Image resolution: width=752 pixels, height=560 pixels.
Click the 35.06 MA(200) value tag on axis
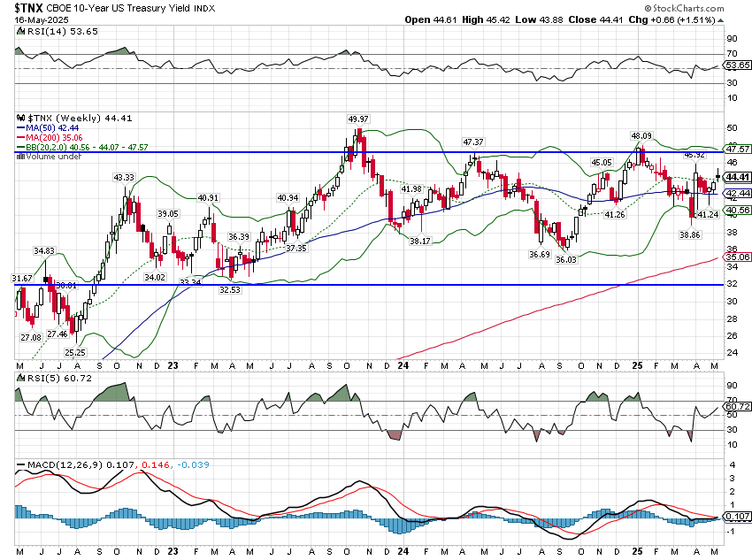(737, 257)
